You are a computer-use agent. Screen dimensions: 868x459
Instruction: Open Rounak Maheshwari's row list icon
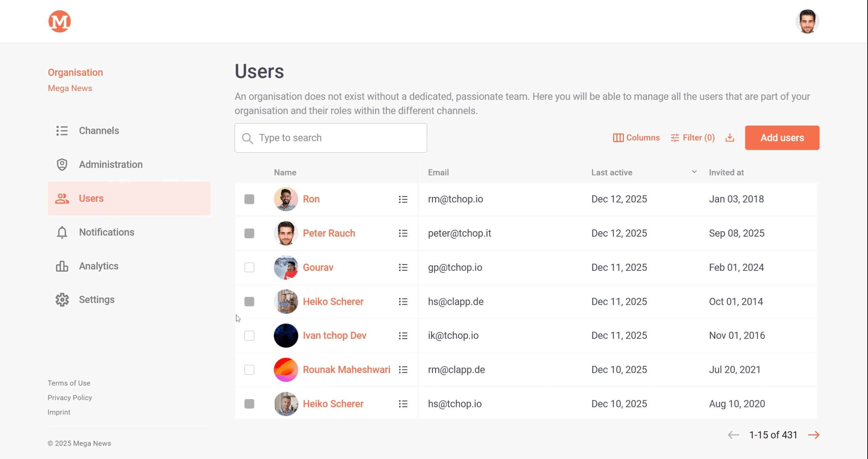[403, 370]
